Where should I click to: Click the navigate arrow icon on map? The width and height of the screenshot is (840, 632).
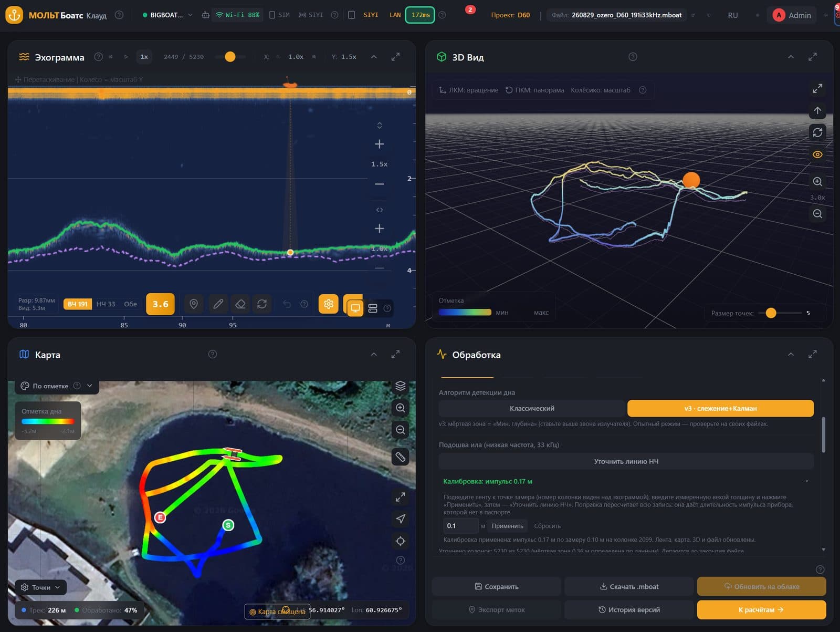pos(401,519)
